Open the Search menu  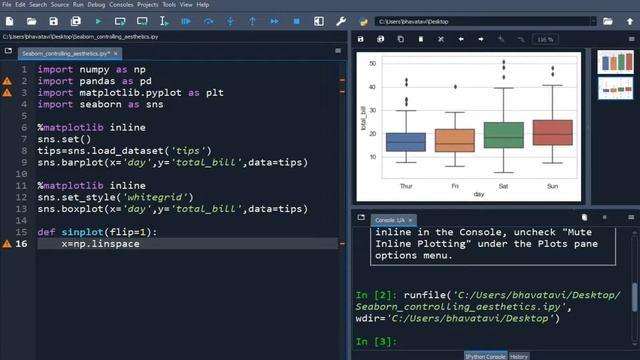point(38,4)
